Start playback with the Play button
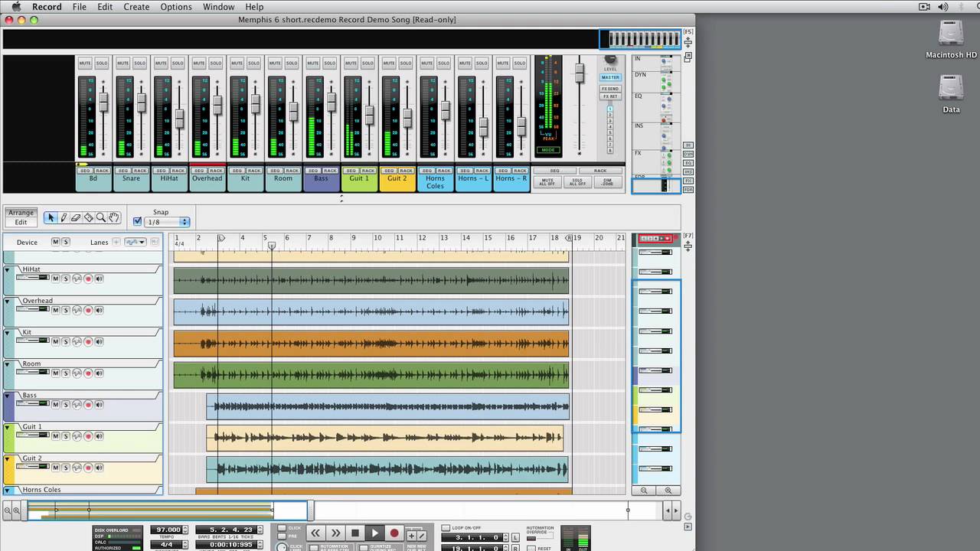The image size is (980, 551). click(374, 533)
